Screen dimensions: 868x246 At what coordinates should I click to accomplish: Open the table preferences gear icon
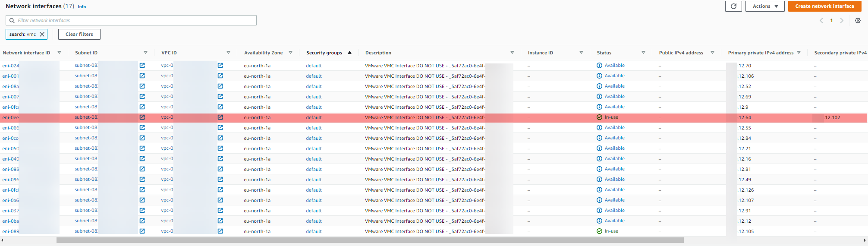(x=858, y=21)
